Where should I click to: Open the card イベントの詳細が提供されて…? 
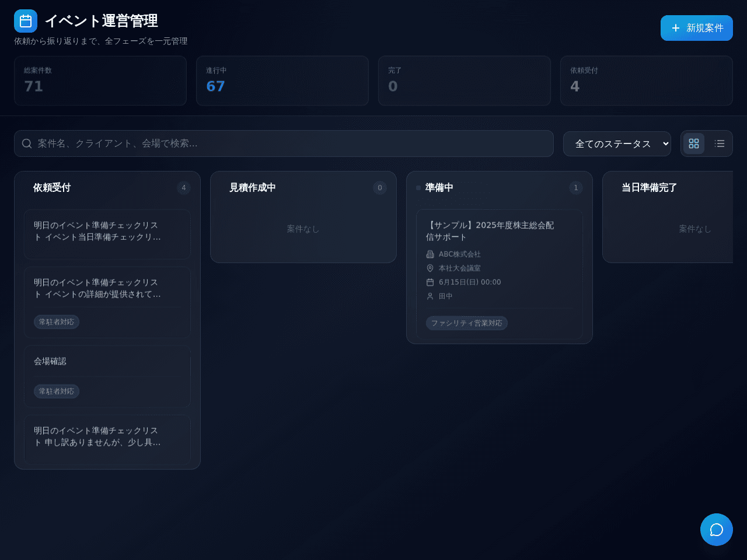(107, 303)
